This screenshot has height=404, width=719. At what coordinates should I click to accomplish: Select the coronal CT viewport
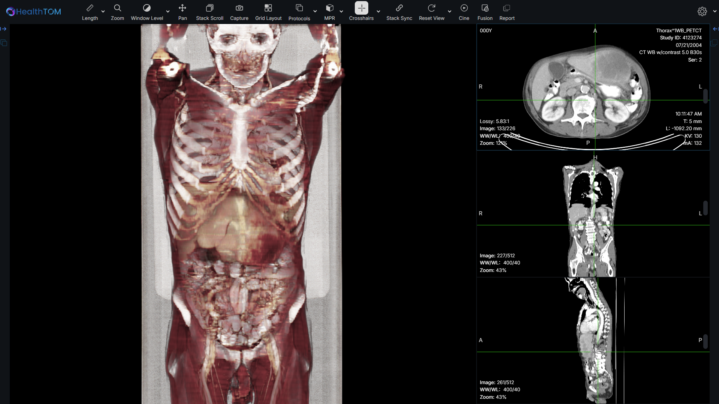coord(596,215)
